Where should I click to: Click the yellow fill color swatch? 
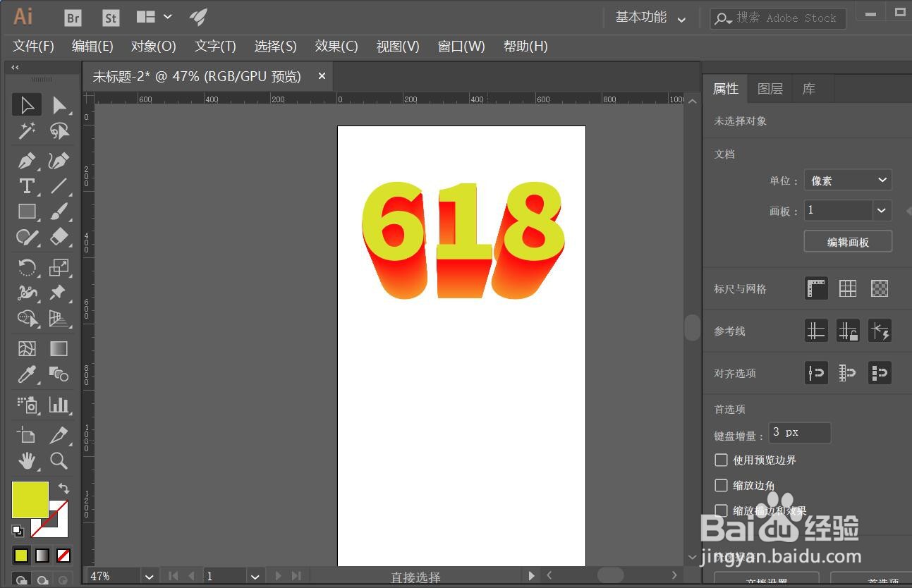[x=28, y=500]
